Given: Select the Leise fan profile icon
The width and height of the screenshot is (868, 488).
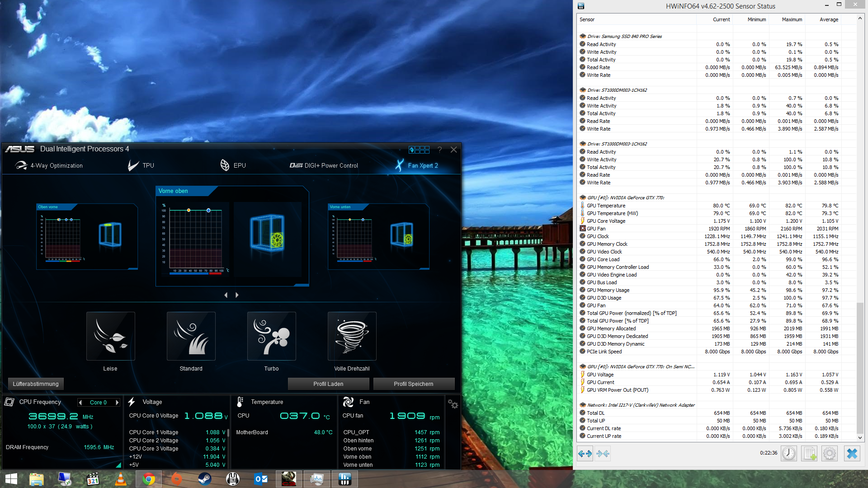Looking at the screenshot, I should (x=110, y=336).
